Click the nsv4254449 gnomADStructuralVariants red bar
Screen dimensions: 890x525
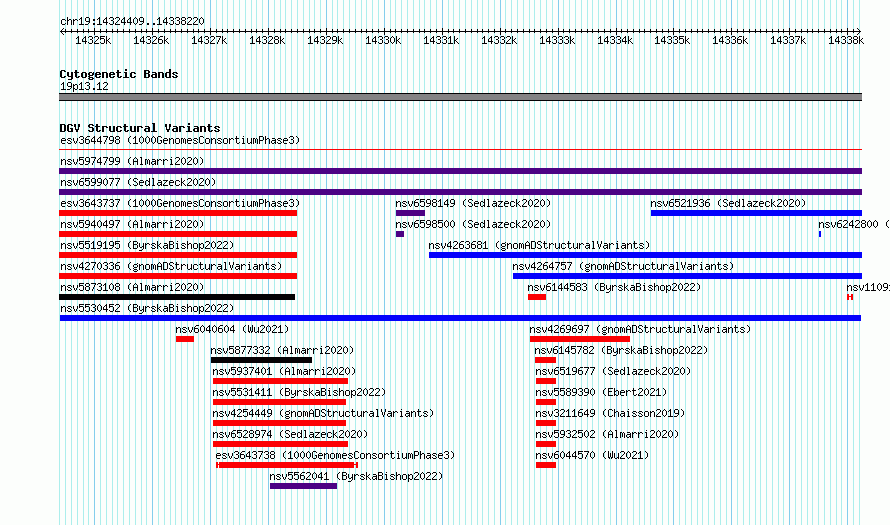[x=279, y=423]
